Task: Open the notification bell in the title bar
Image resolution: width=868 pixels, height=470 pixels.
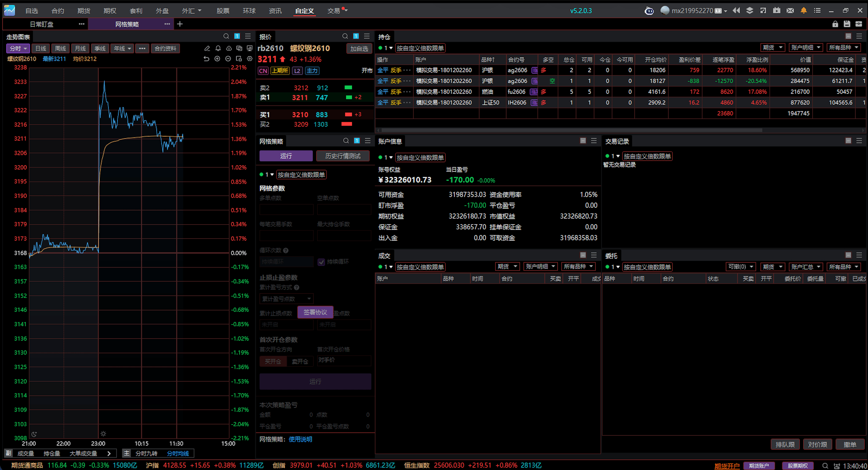Action: point(804,10)
